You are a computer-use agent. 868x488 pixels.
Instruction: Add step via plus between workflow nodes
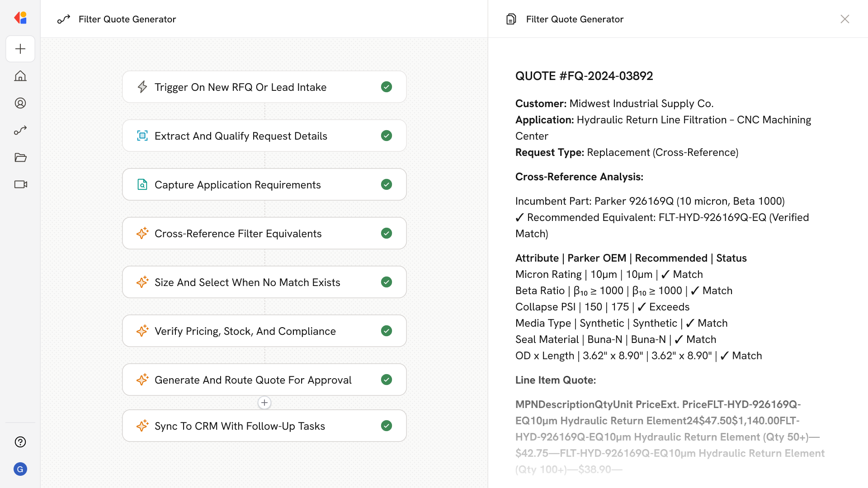pos(264,403)
